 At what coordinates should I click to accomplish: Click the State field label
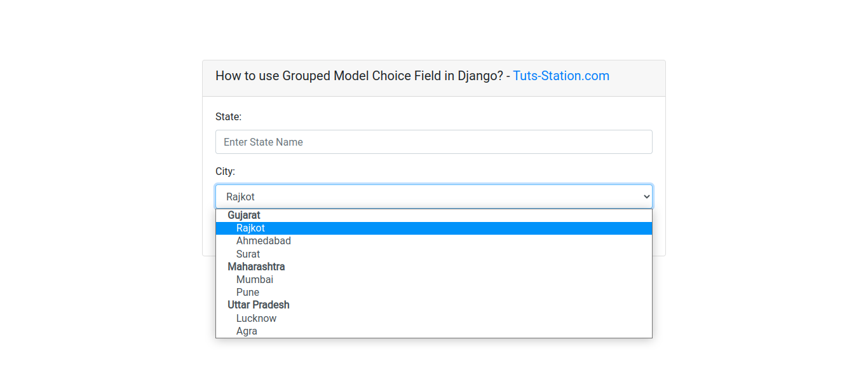[227, 116]
